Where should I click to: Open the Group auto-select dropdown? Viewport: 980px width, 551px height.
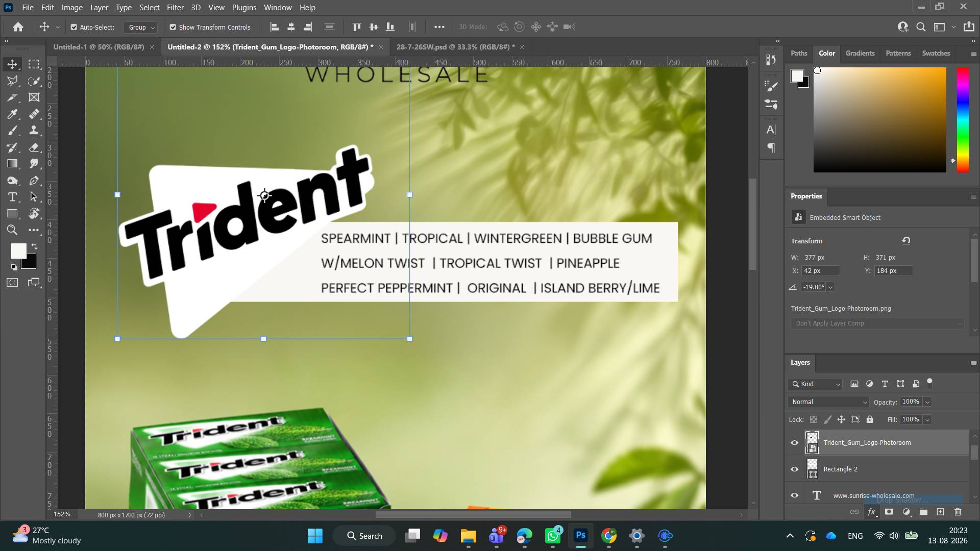click(141, 28)
